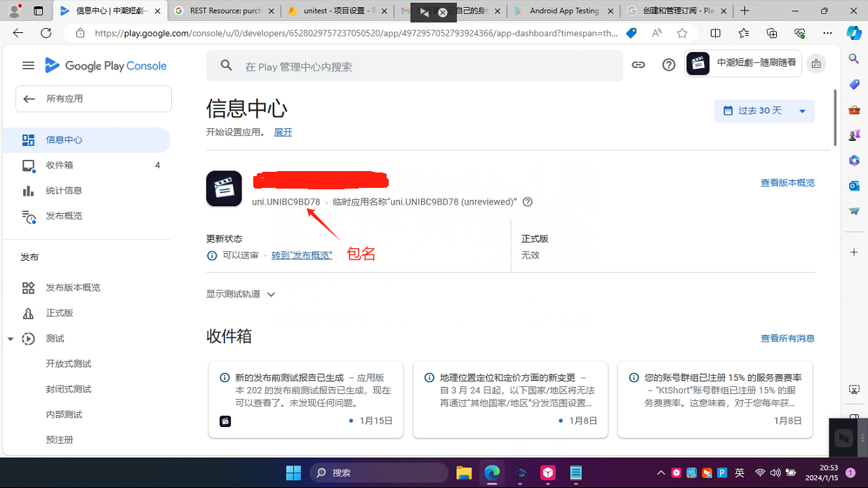Open 发布版本概览 in the sidebar
The height and width of the screenshot is (488, 868).
coord(86,287)
